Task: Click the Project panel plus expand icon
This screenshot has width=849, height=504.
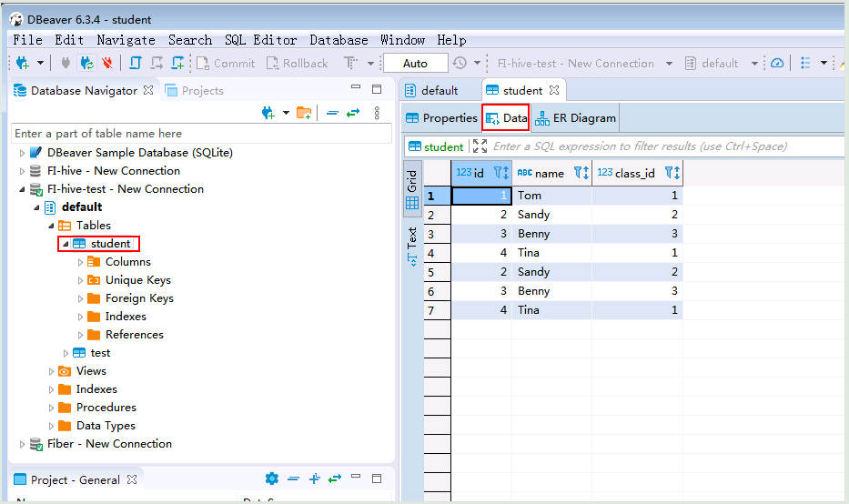Action: (314, 479)
